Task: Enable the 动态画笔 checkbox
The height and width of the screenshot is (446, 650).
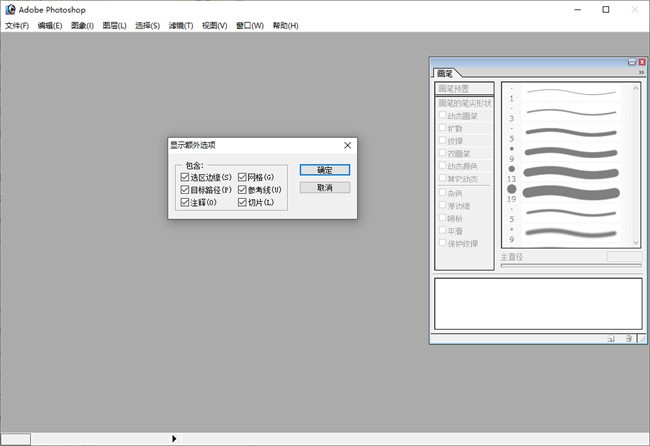Action: (442, 115)
